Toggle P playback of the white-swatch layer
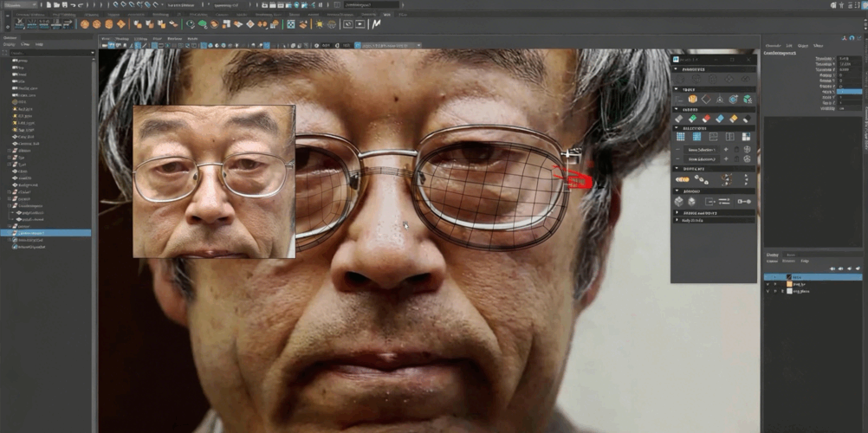 pos(775,291)
